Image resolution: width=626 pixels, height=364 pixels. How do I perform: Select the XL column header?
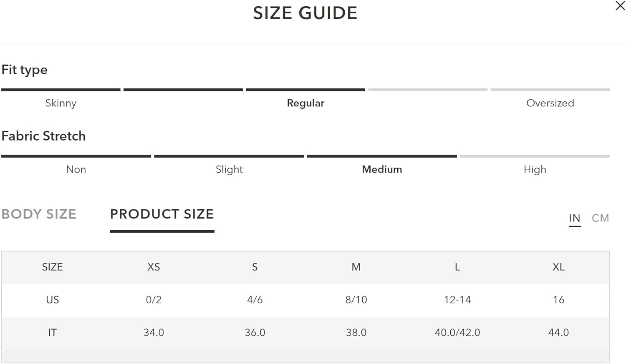tap(558, 267)
